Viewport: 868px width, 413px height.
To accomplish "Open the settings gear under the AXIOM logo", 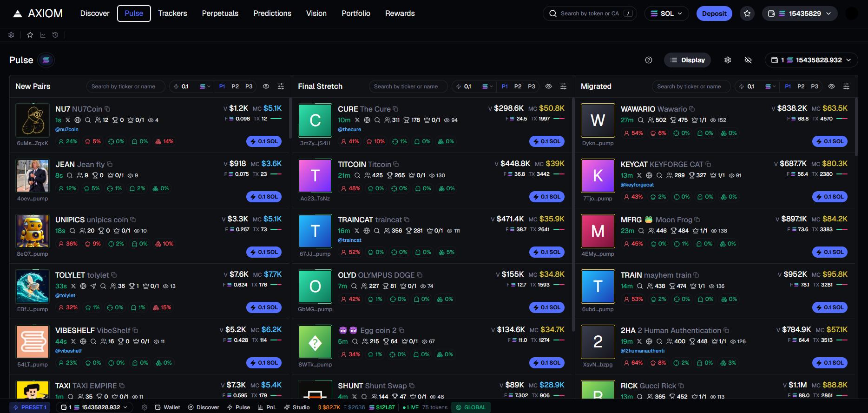I will pos(11,35).
